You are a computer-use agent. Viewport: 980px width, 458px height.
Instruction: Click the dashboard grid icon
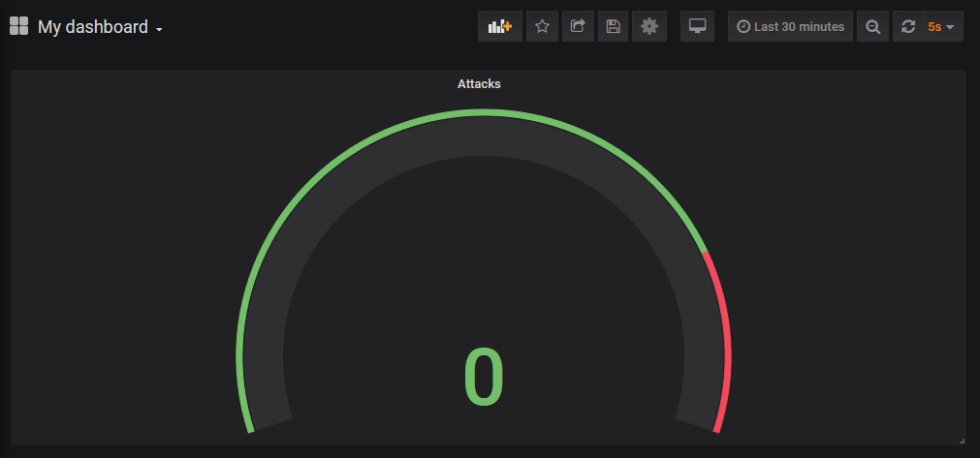[x=19, y=27]
